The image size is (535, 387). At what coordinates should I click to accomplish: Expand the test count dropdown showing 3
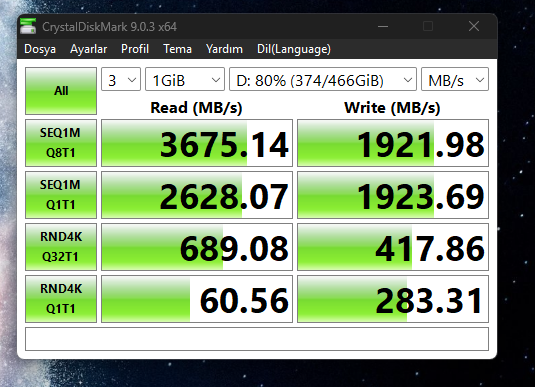[x=121, y=79]
